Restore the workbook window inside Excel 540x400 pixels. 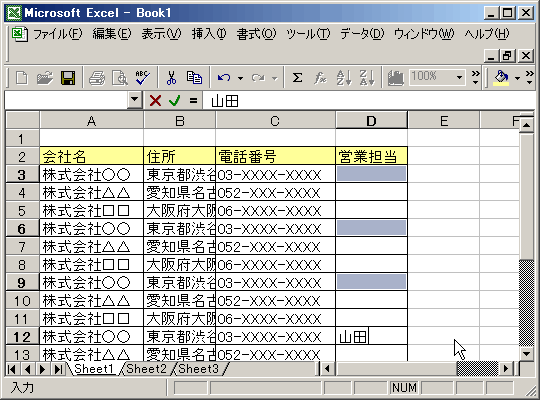tap(508, 55)
